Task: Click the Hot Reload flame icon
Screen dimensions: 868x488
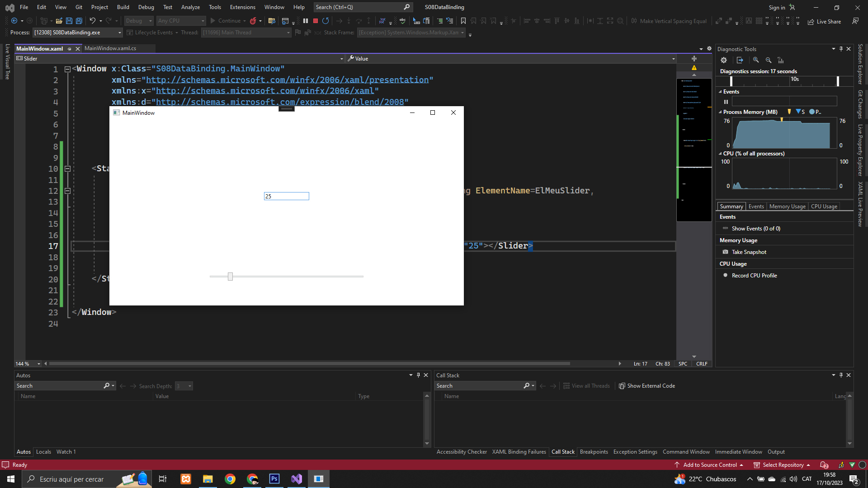Action: coord(253,21)
